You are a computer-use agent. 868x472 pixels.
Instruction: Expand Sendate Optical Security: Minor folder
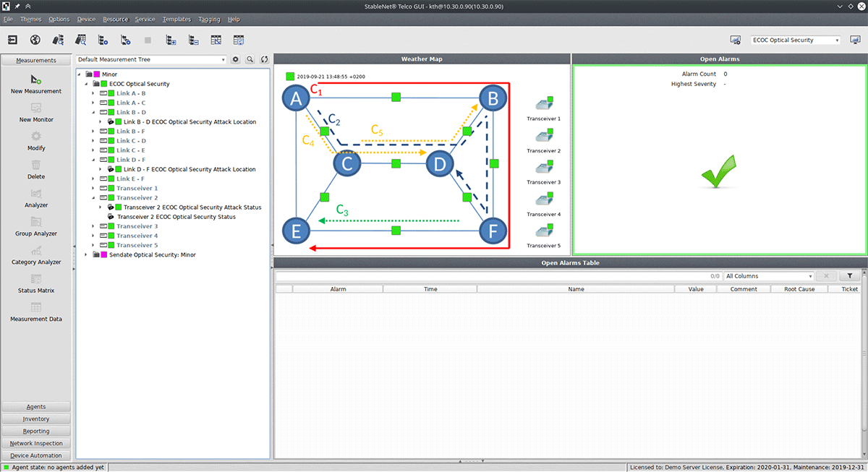click(86, 254)
